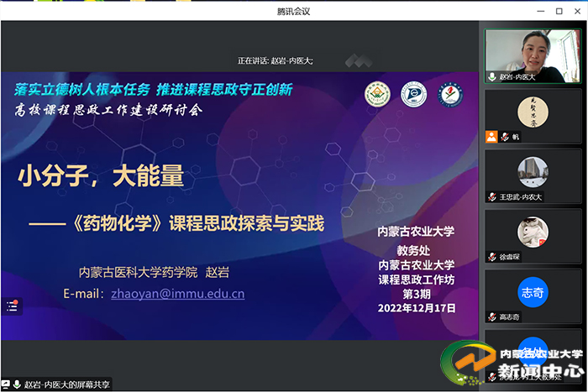Select the 王思武-内农大 participant tile
588x392 pixels.
[x=533, y=176]
